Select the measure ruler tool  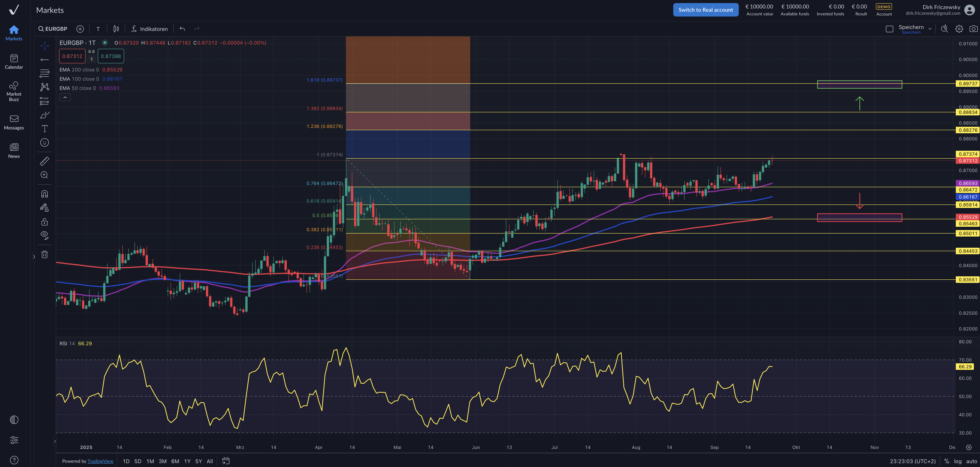point(45,161)
